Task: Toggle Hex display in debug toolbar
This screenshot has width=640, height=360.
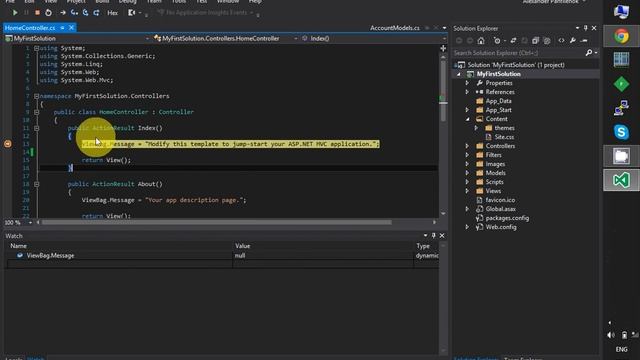Action: (112, 13)
